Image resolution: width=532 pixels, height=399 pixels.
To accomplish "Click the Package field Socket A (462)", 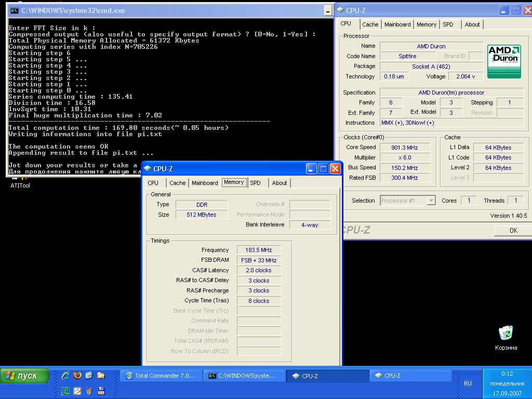I will pyautogui.click(x=431, y=66).
